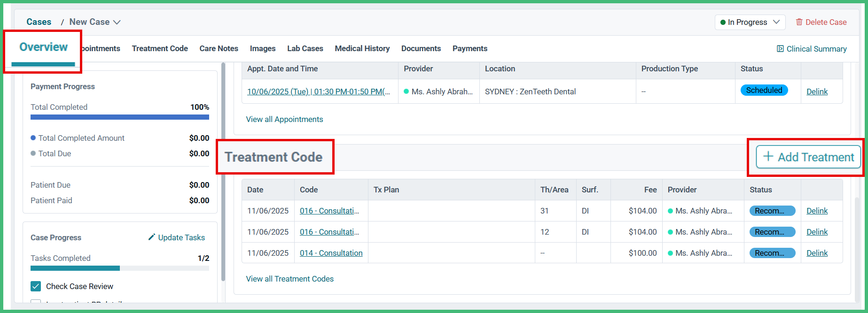Click the trash icon beside Delete Case
This screenshot has height=313, width=868.
pyautogui.click(x=799, y=22)
